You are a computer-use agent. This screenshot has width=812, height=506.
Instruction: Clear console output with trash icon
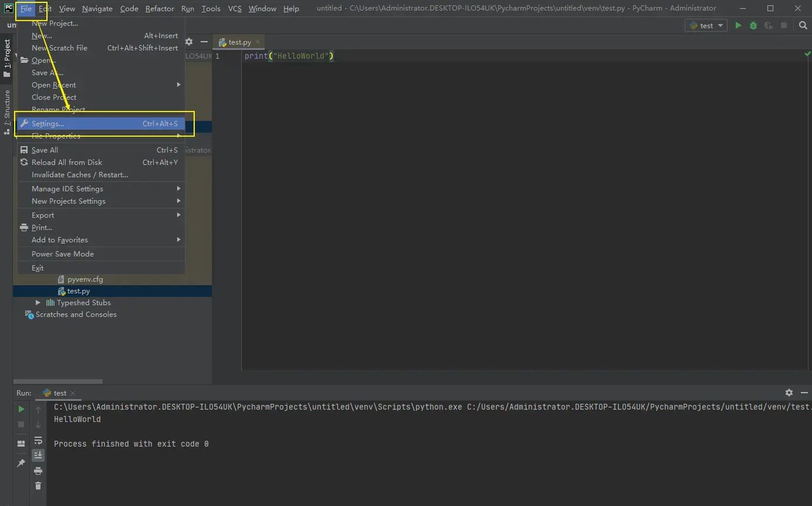point(38,486)
